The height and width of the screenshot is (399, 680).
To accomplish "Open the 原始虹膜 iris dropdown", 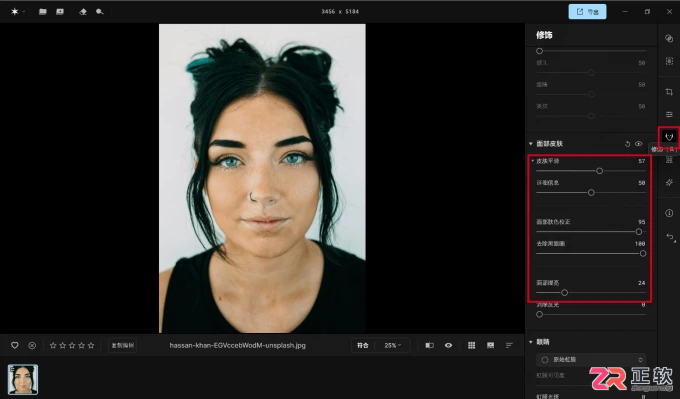I will pos(591,360).
